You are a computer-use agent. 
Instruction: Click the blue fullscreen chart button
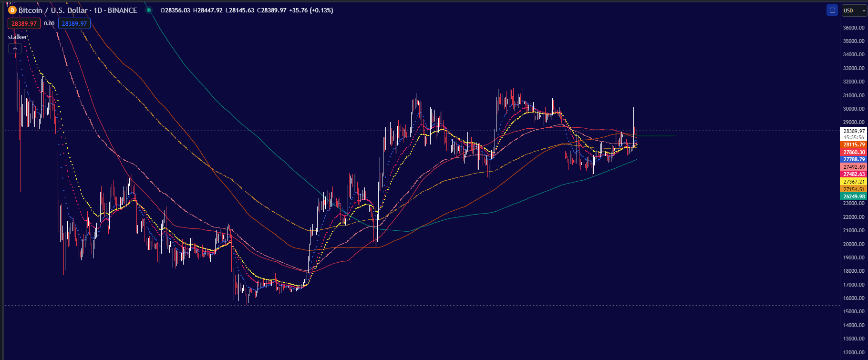pos(832,10)
